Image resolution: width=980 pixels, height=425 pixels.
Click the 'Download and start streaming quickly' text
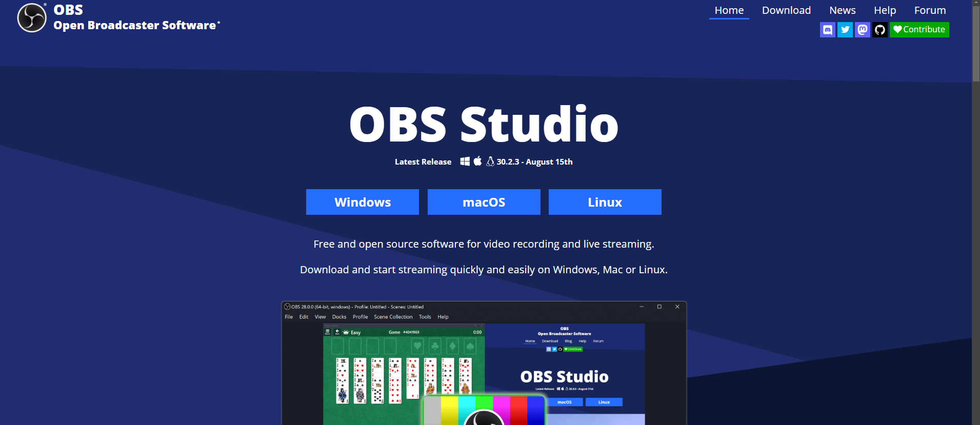484,270
